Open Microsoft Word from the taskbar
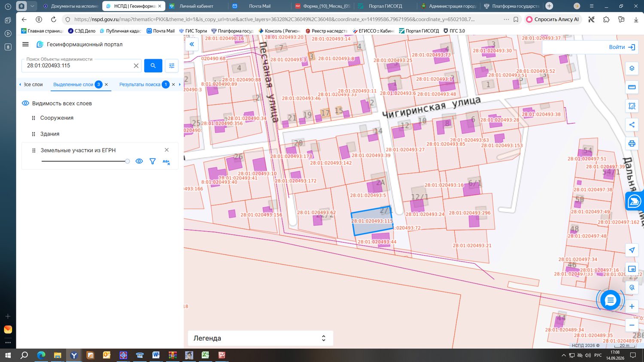The image size is (644, 362). click(156, 355)
